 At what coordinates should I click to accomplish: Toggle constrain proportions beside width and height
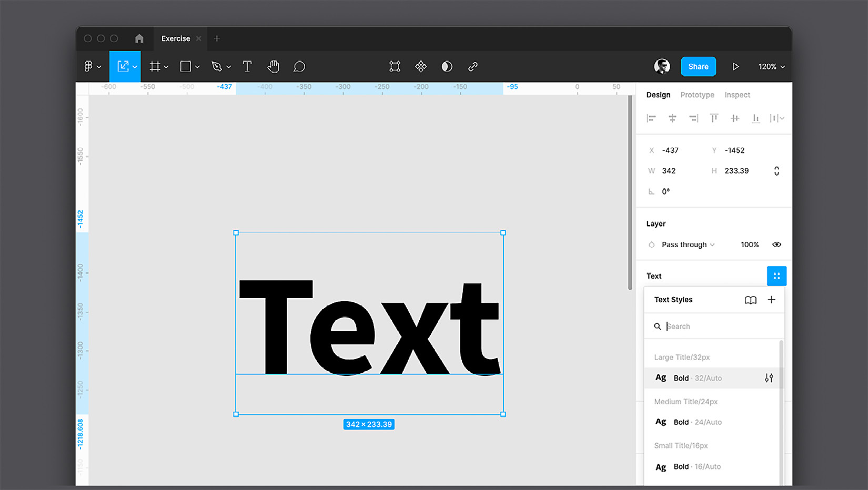click(x=777, y=170)
